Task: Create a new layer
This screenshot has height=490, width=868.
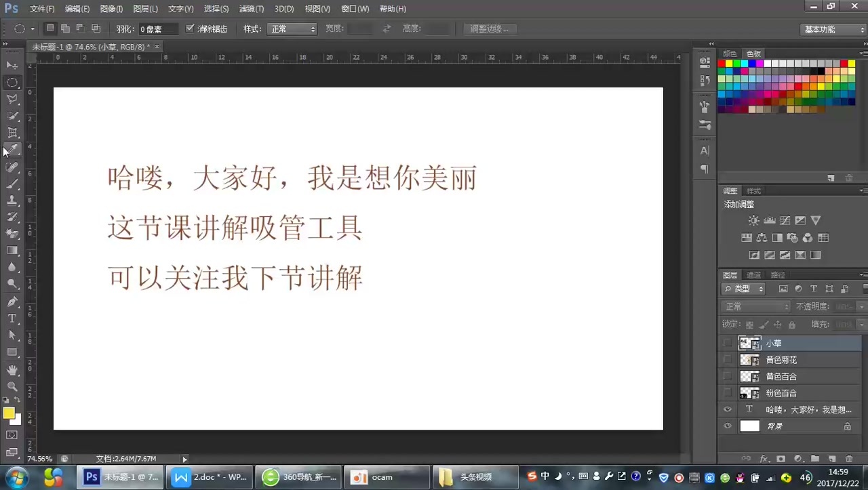Action: point(831,459)
